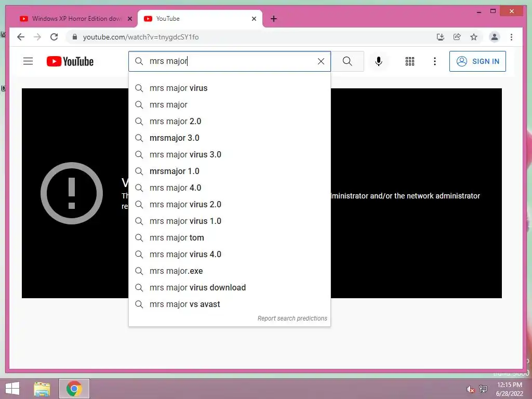This screenshot has width=532, height=399.
Task: Choose suggestion "mrs major virus 4.0"
Action: (230, 255)
